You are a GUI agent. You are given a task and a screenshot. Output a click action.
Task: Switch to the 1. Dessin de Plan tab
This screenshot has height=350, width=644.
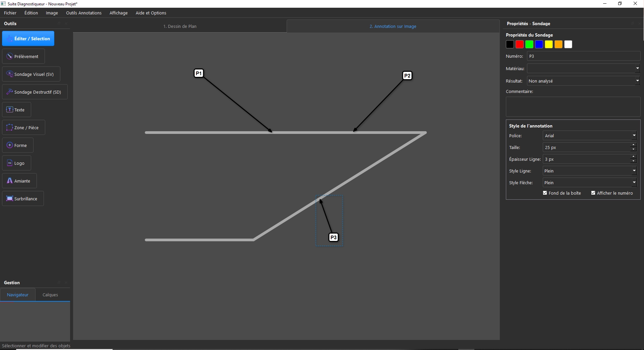(180, 26)
